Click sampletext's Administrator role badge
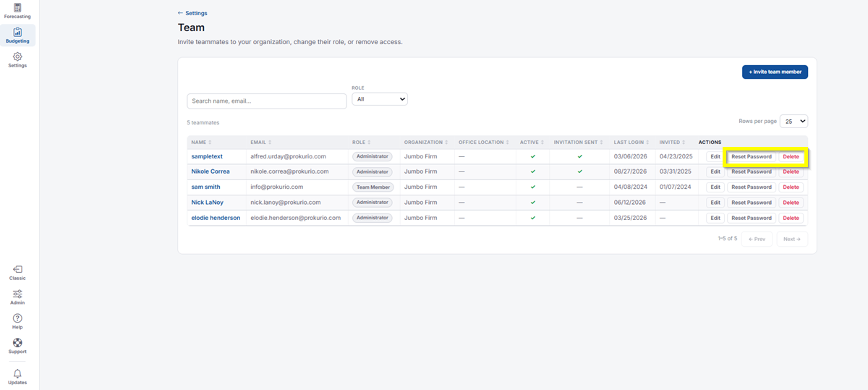The image size is (868, 390). (372, 156)
